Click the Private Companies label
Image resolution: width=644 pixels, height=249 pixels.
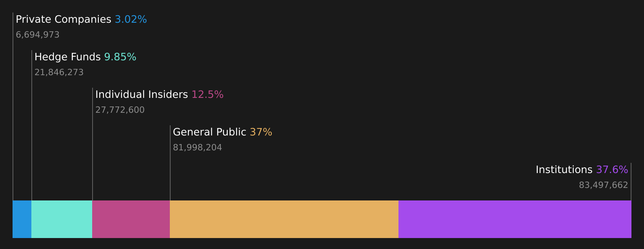point(64,20)
